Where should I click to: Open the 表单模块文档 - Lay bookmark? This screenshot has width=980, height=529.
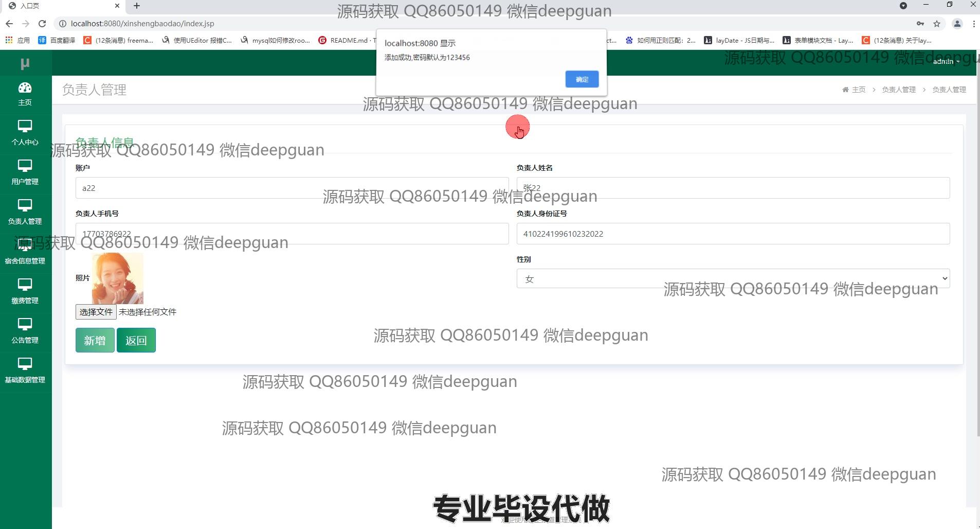(818, 40)
